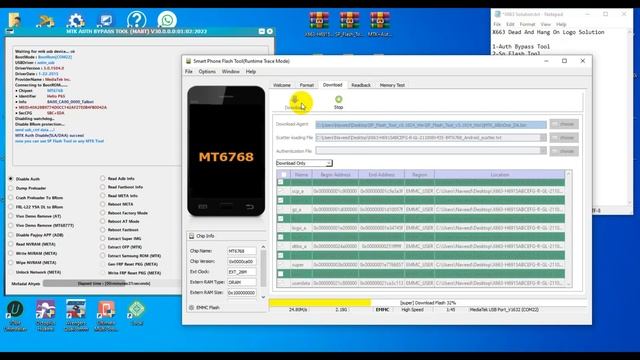This screenshot has width=640, height=360.
Task: Click the Chip Info scroll down arrow
Action: (263, 297)
